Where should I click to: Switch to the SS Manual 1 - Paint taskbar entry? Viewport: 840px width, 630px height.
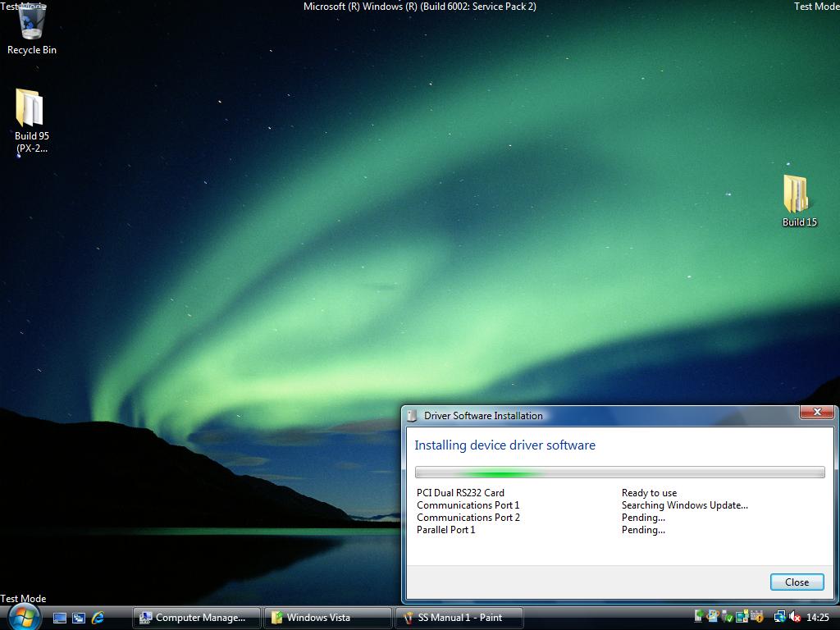pyautogui.click(x=459, y=617)
